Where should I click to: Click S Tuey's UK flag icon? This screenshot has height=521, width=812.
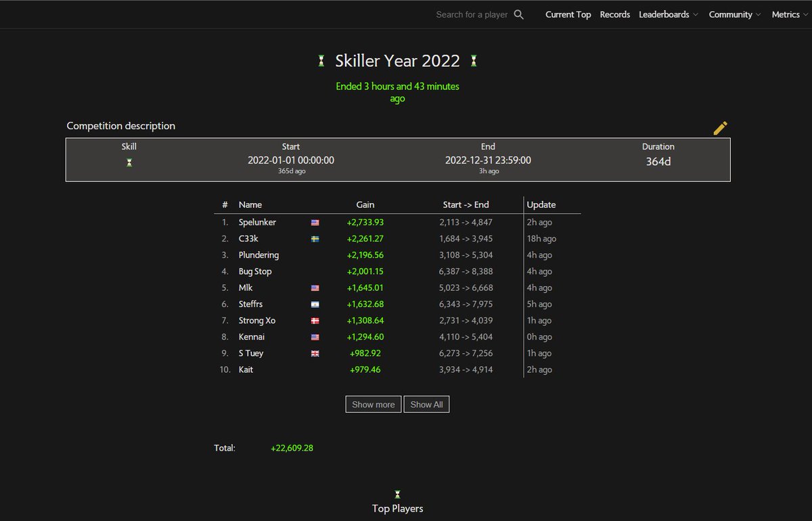(315, 353)
